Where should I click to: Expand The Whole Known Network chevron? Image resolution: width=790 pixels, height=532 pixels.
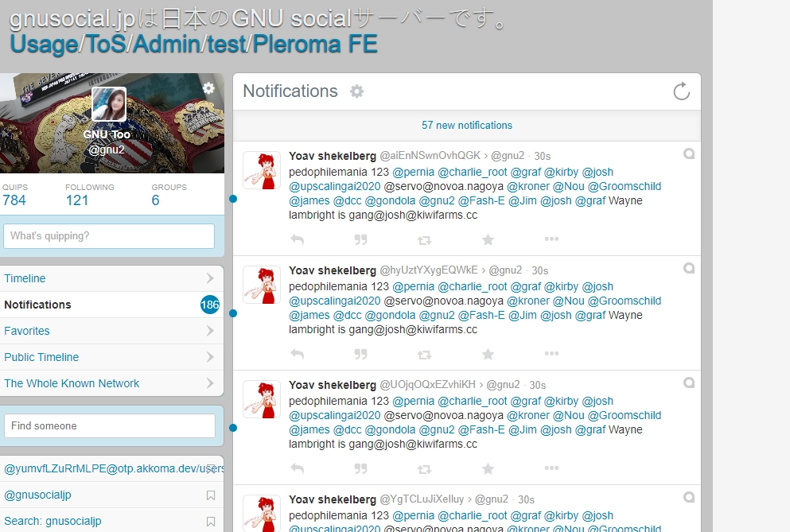click(210, 383)
